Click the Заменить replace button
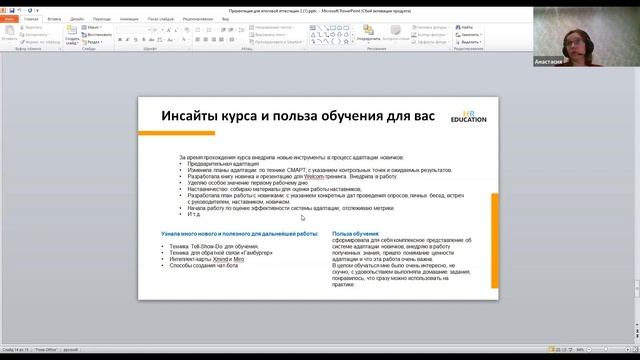 [x=469, y=35]
